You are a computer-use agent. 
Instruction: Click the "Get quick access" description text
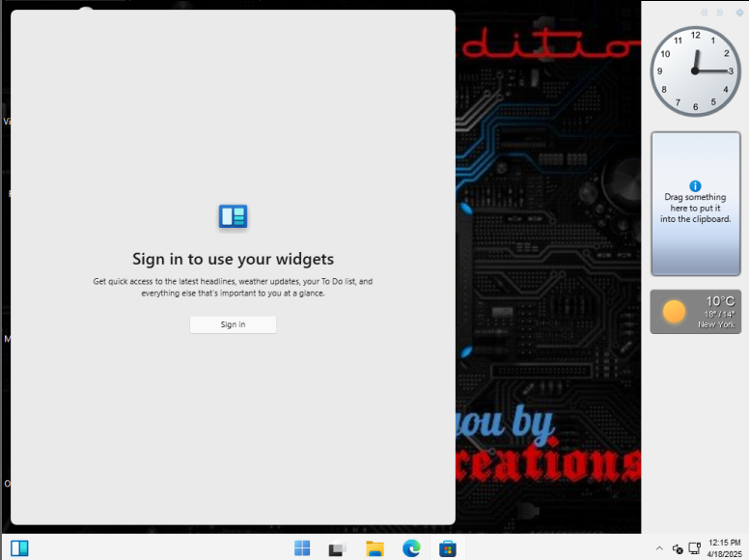[x=234, y=287]
